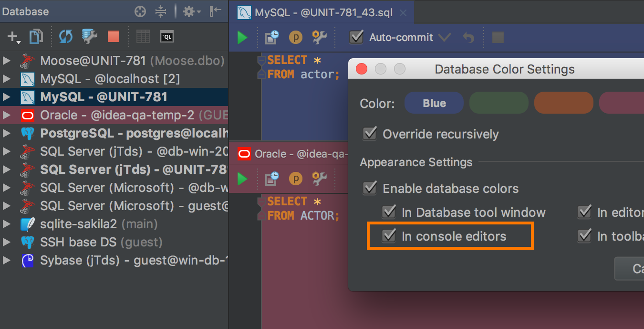Close the Database Color Settings dialog

tap(362, 69)
